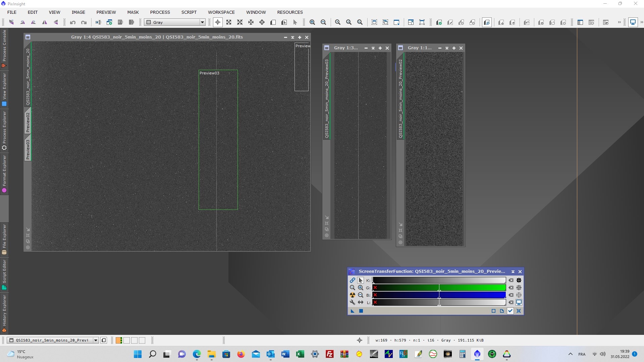Click the black point readout icon in STF
The height and width of the screenshot is (362, 644).
[x=519, y=280]
